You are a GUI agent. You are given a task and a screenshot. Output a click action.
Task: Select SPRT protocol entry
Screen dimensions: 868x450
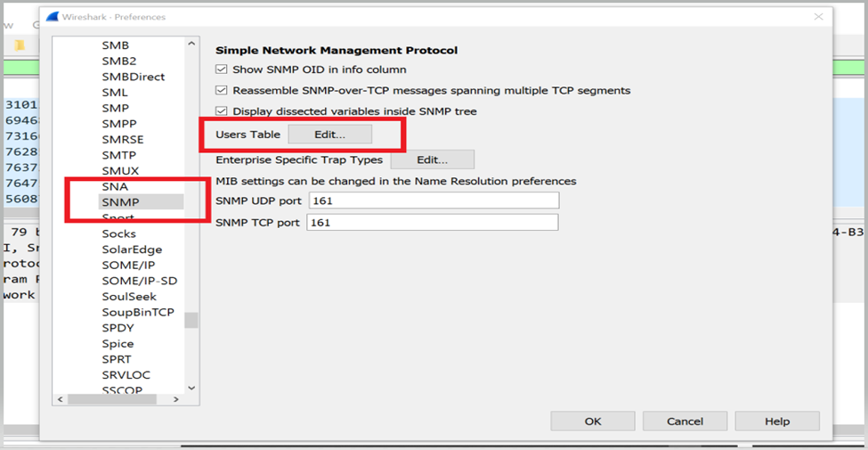(117, 359)
